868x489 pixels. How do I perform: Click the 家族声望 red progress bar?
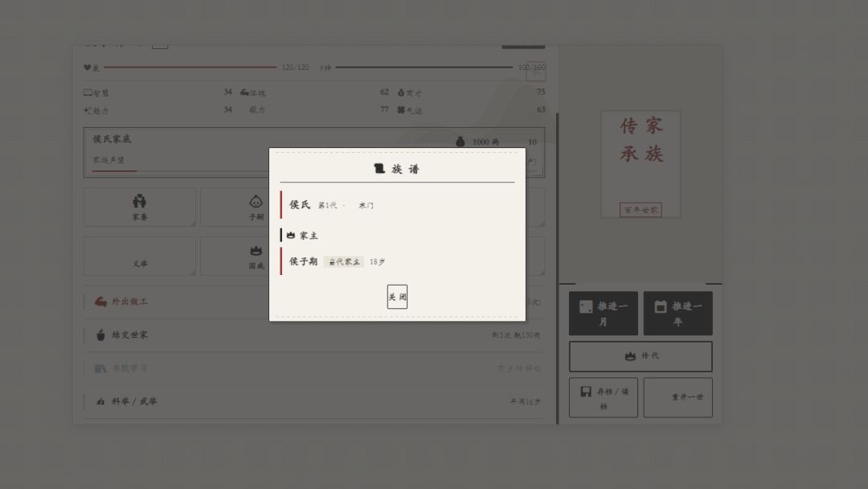coord(114,171)
